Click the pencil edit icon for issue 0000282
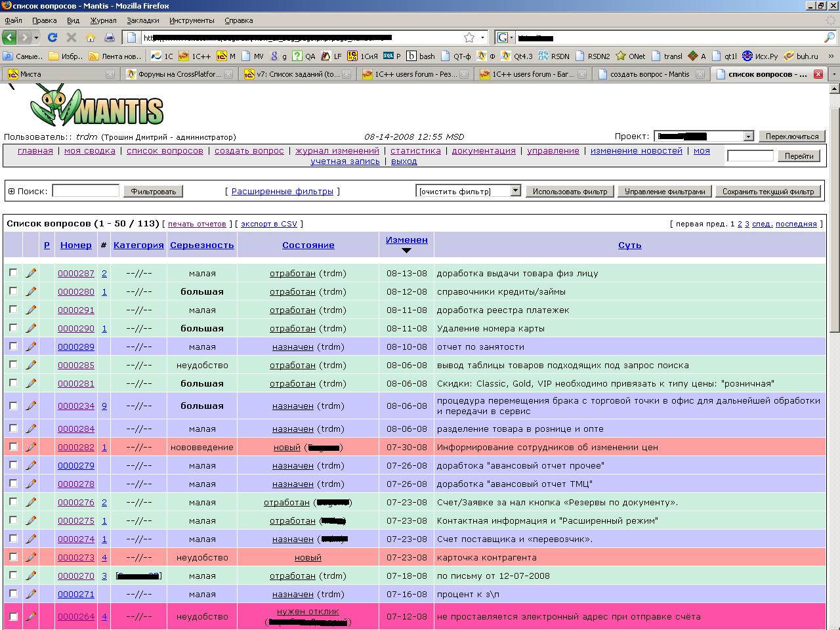The height and width of the screenshot is (630, 840). [31, 447]
